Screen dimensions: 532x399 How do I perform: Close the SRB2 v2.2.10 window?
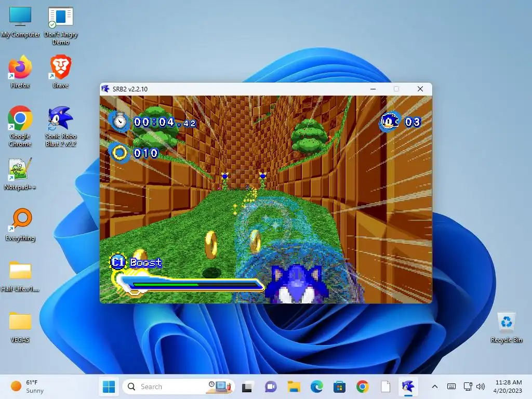click(420, 89)
